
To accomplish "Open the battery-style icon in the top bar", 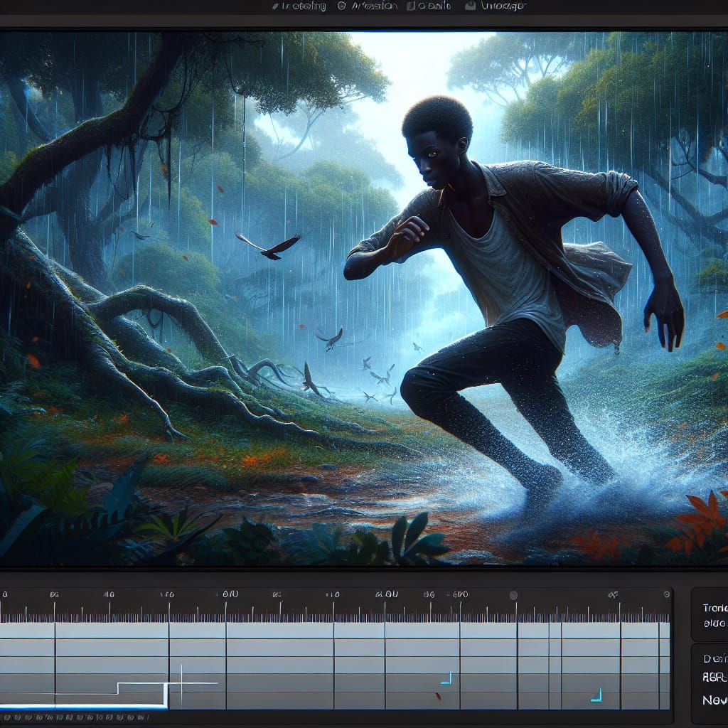I will 412,6.
